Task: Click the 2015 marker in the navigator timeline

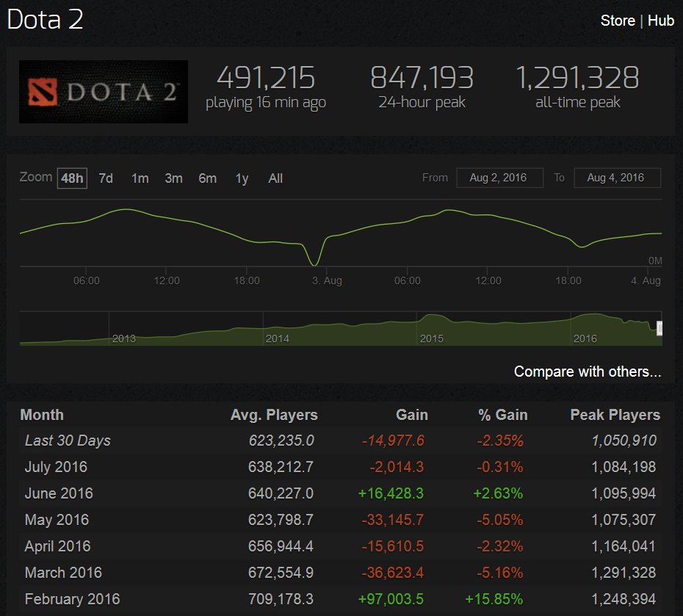Action: tap(431, 338)
